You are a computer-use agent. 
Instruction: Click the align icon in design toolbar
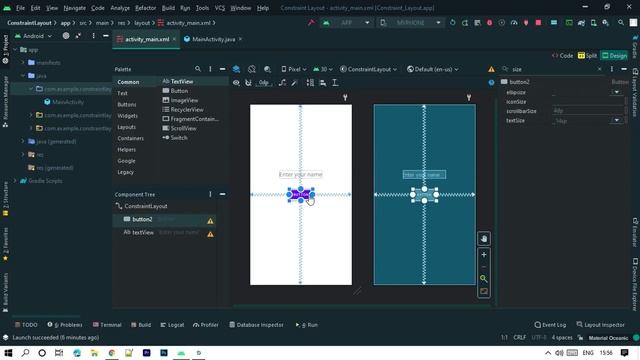click(322, 83)
